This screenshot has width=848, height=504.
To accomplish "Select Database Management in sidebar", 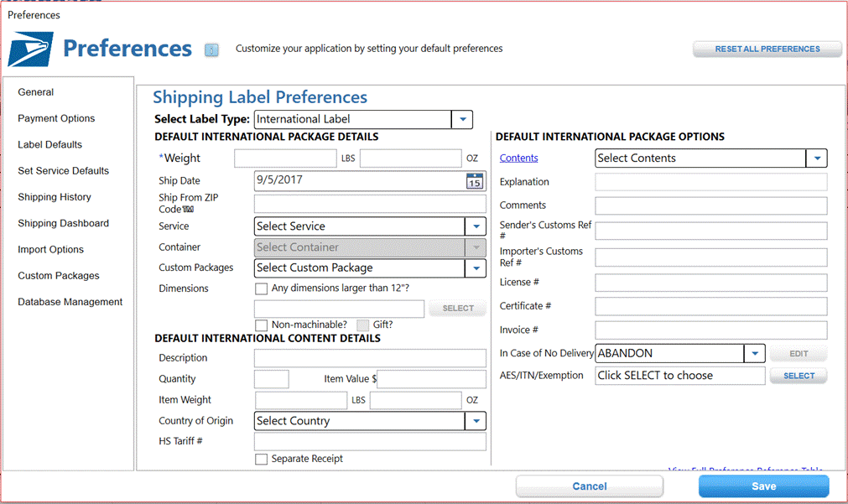I will [70, 302].
